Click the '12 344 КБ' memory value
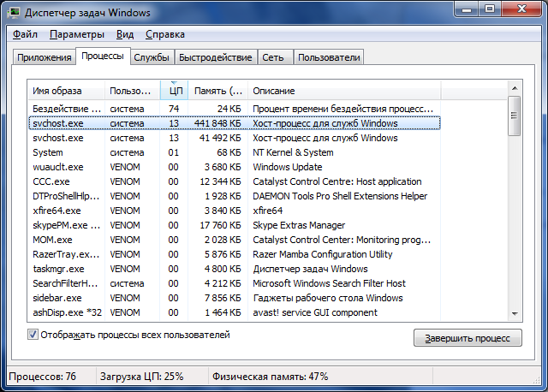Viewport: 548px width, 392px height. coord(220,181)
